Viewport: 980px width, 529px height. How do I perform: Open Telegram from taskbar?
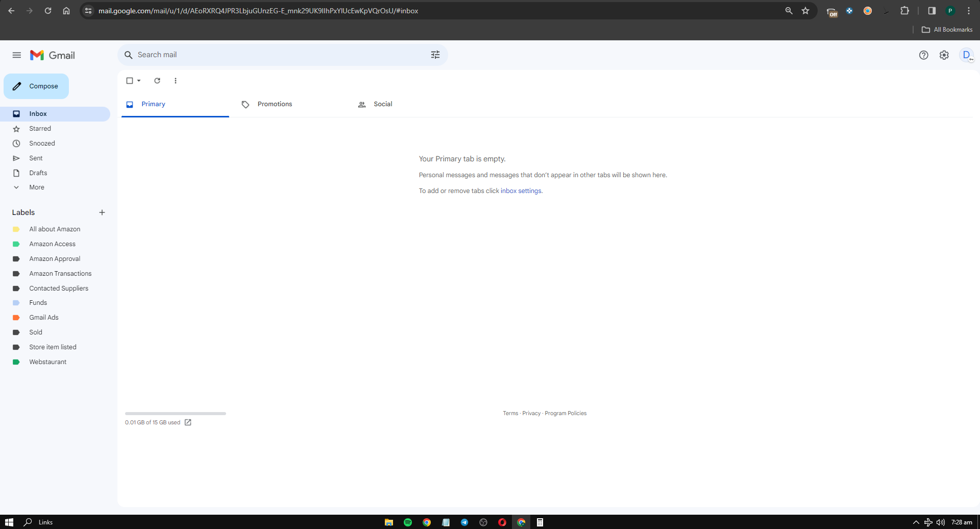(x=464, y=522)
